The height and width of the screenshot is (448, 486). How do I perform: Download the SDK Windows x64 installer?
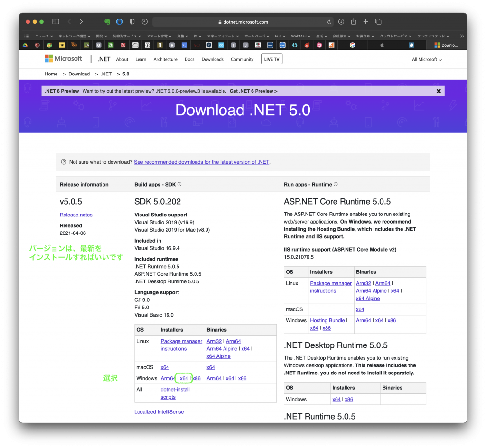184,378
